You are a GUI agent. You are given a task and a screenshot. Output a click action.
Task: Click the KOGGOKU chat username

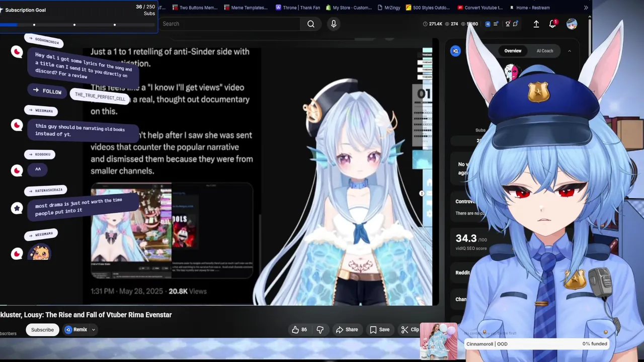click(40, 154)
